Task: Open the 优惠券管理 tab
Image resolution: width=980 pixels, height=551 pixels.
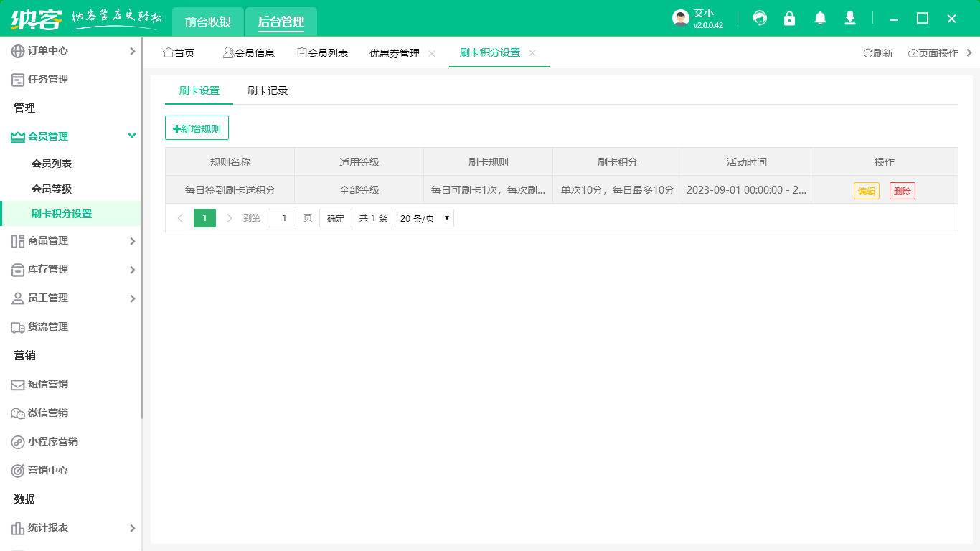Action: coord(395,53)
